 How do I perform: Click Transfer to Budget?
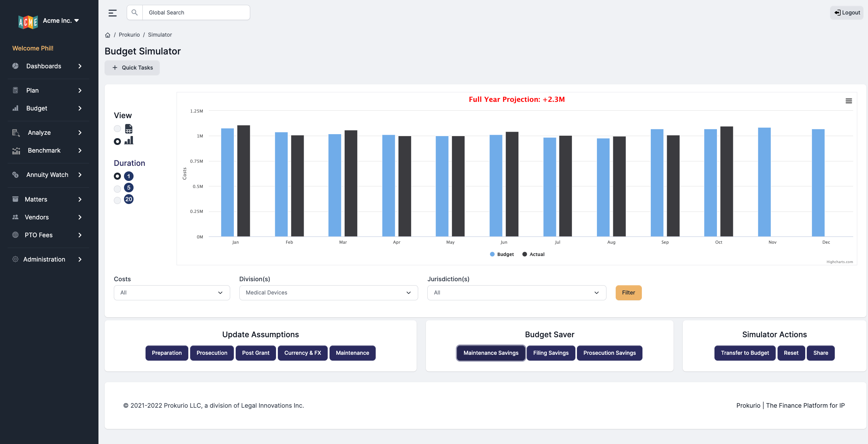point(745,353)
